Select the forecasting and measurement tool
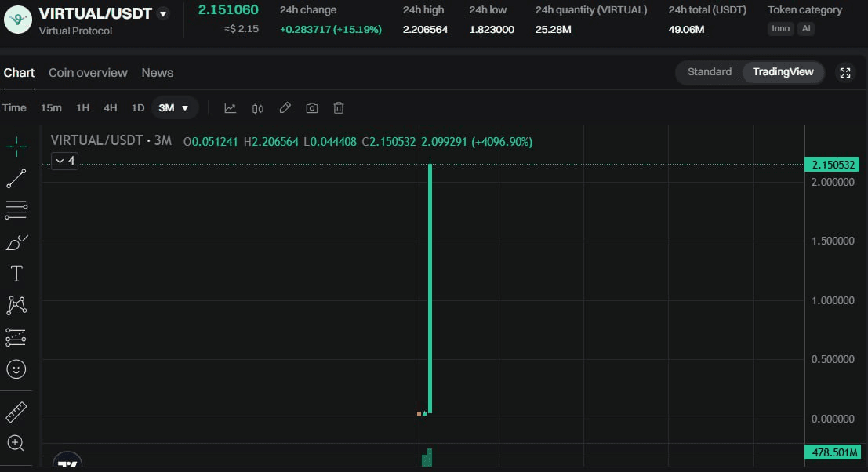Screen dimensions: 868x472 [x=16, y=337]
